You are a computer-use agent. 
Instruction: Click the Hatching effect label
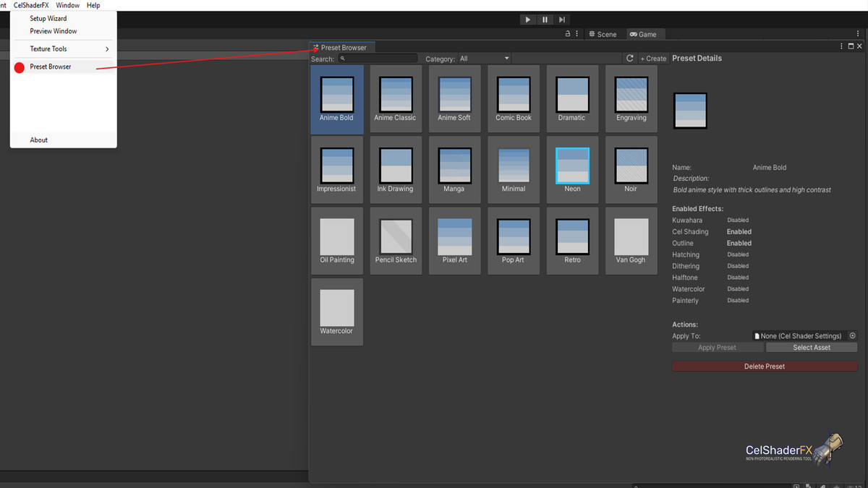(x=686, y=254)
